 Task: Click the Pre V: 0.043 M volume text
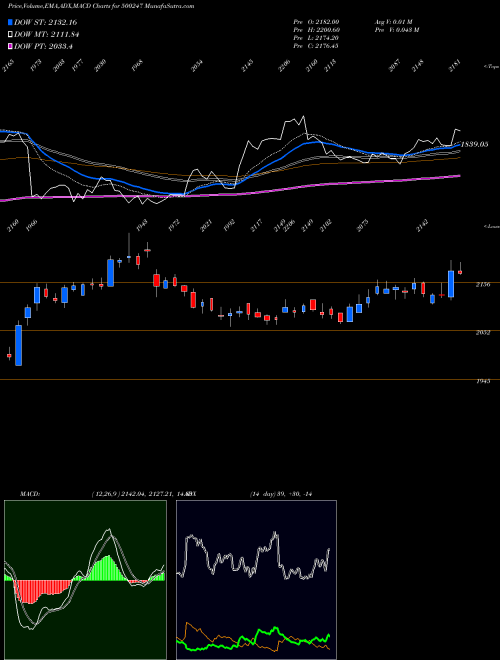[x=396, y=30]
